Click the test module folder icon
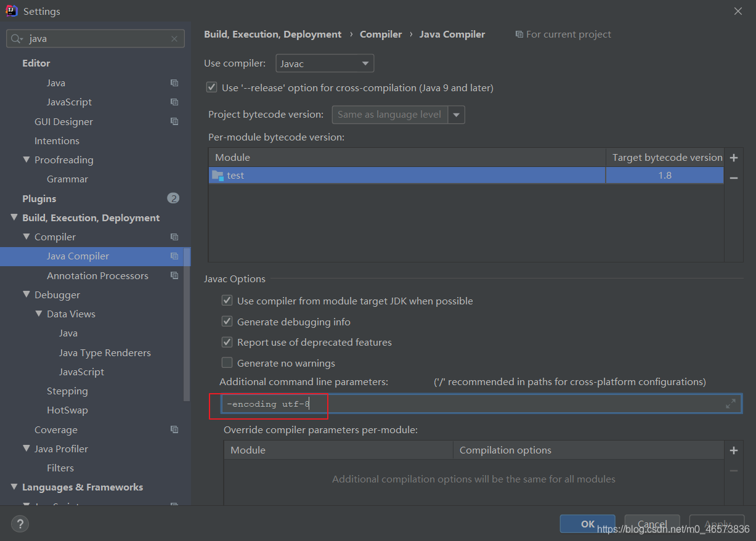This screenshot has height=541, width=756. [217, 176]
